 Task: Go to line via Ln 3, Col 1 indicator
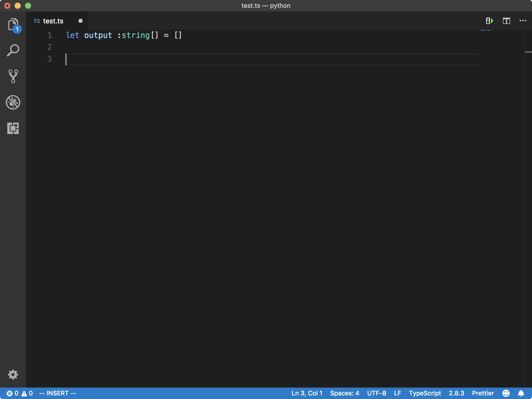click(307, 393)
